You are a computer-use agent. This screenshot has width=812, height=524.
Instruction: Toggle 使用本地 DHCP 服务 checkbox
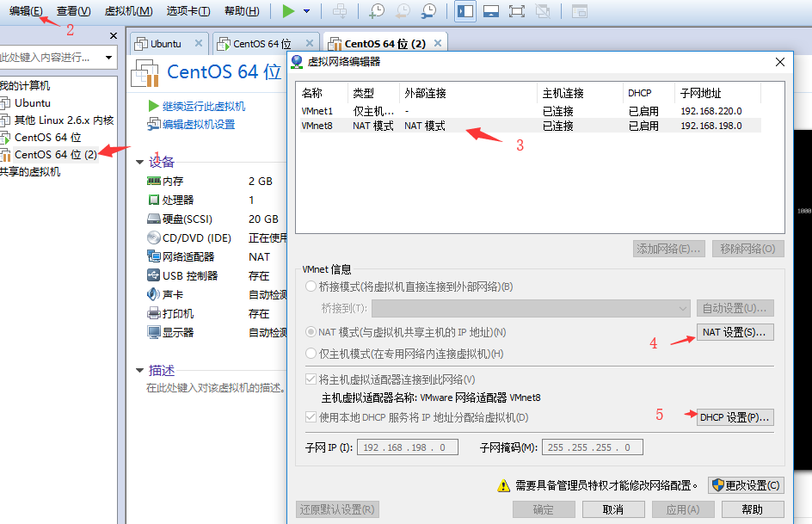pos(311,416)
